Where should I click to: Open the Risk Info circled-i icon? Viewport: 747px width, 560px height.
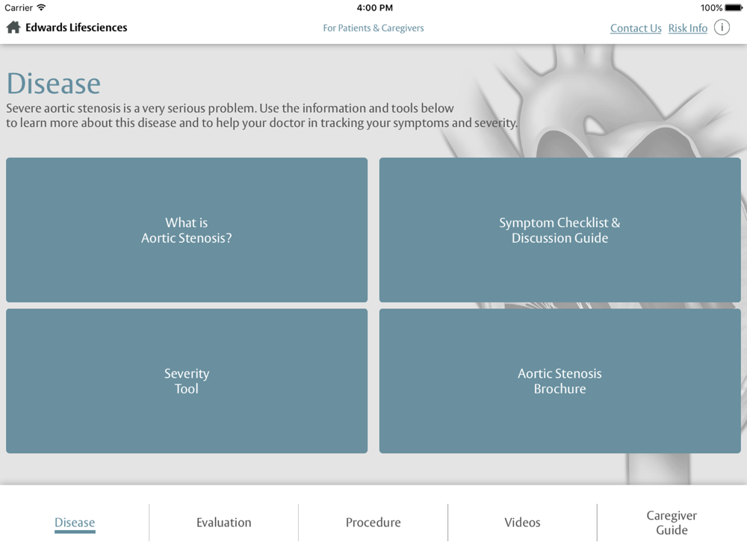click(x=722, y=28)
